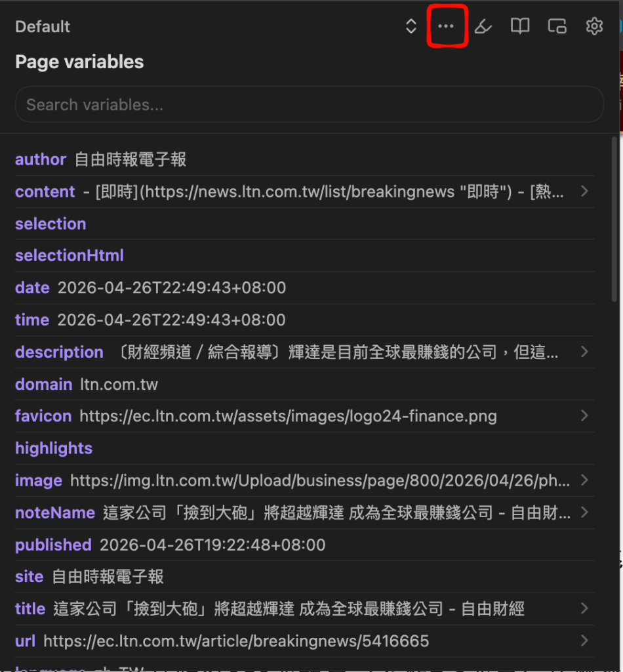
Task: Expand the title variable chevron
Action: [584, 608]
